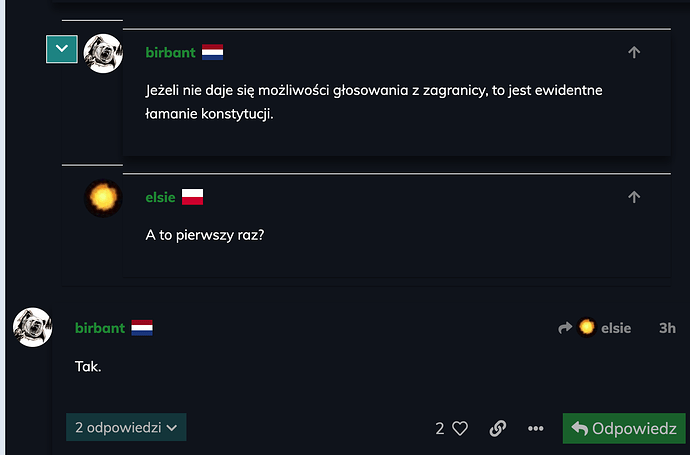Open birbant's profile from the main post username
690x455 pixels.
click(x=100, y=328)
